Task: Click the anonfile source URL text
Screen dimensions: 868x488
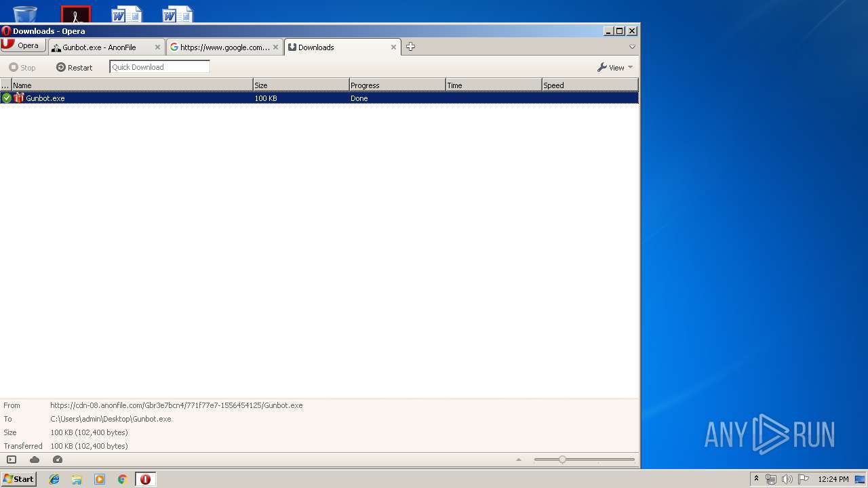Action: tap(176, 405)
